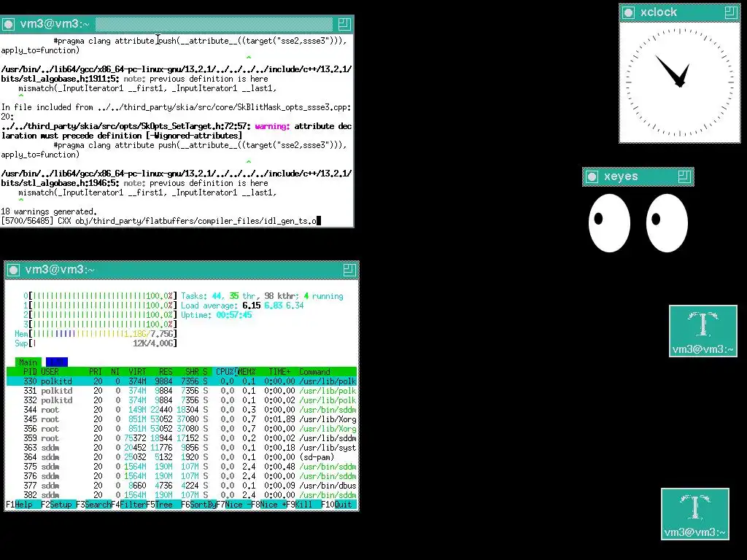Click the xeyes title label
The height and width of the screenshot is (560, 747).
621,176
